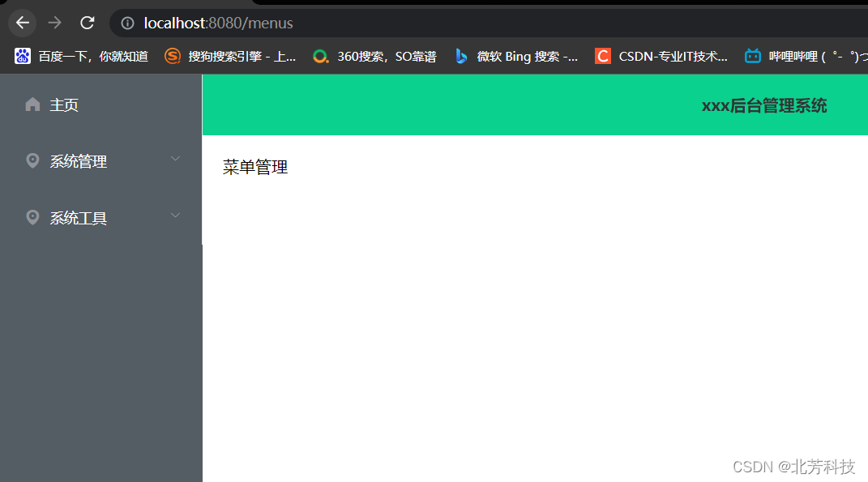Screen dimensions: 868x482
Task: Open the 360 search bookmark icon
Action: [x=320, y=56]
